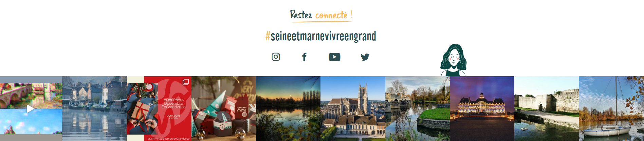This screenshot has width=644, height=141.
Task: Open the illuminated château at night photo
Action: (482, 108)
